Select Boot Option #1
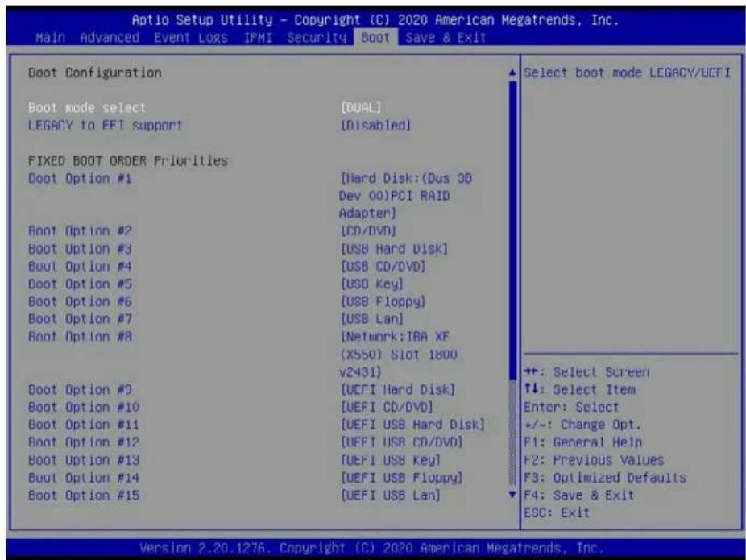 coord(80,178)
